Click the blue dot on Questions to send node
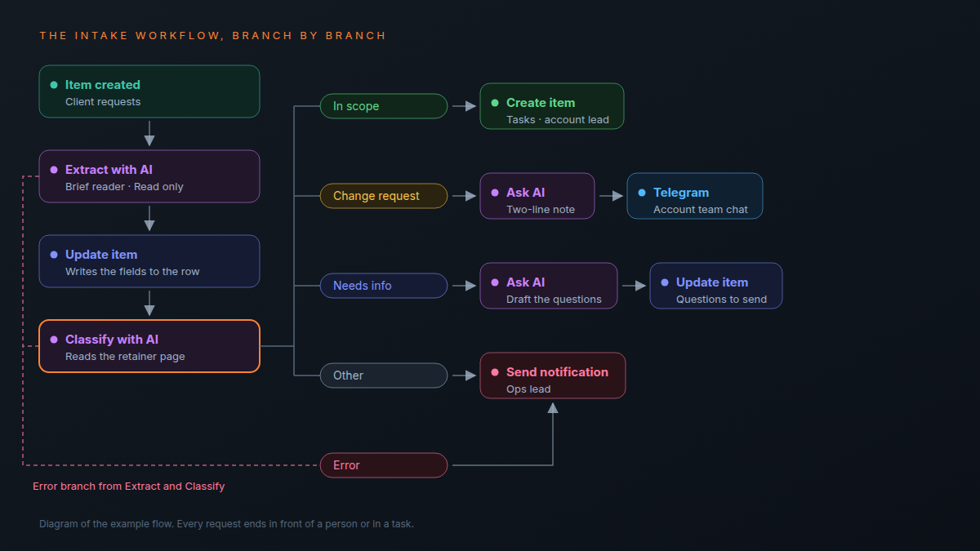Viewport: 980px width, 551px height. [665, 282]
